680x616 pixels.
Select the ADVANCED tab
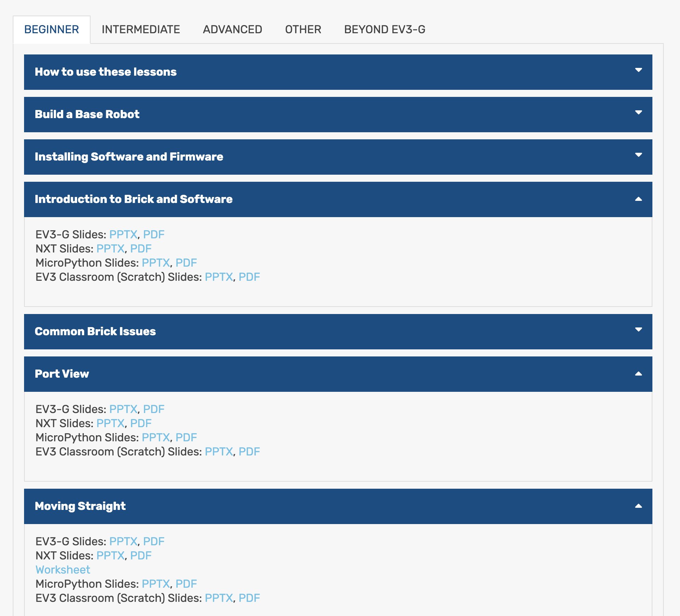[x=232, y=29]
